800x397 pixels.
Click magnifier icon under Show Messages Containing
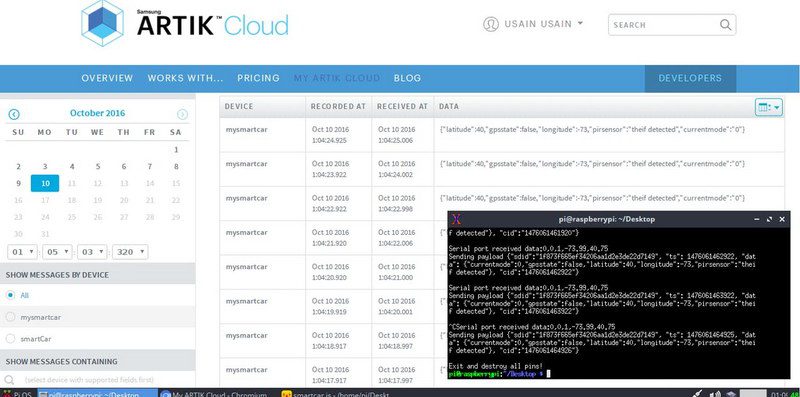pyautogui.click(x=9, y=380)
